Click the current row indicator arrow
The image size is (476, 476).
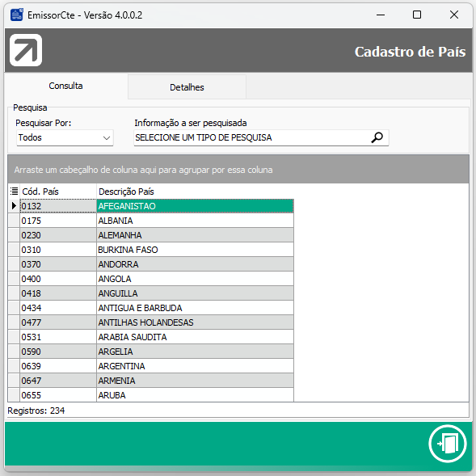14,206
